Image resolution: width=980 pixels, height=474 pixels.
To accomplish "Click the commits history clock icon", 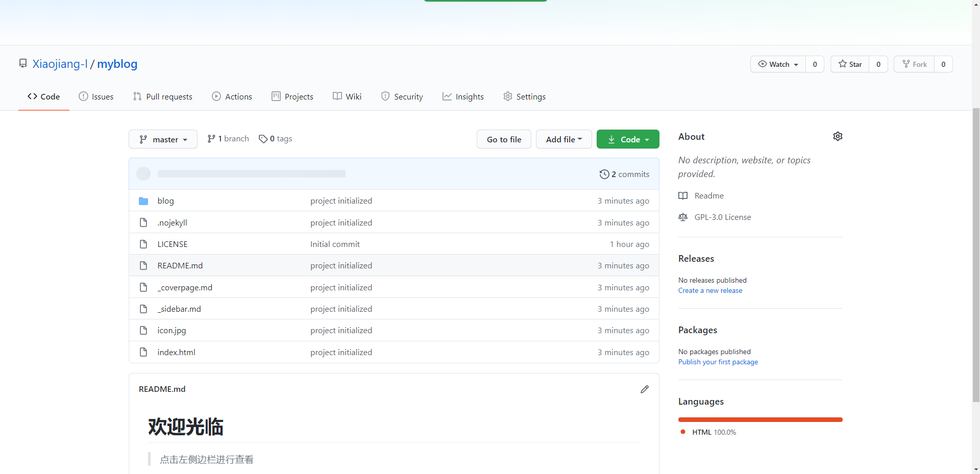I will tap(604, 174).
